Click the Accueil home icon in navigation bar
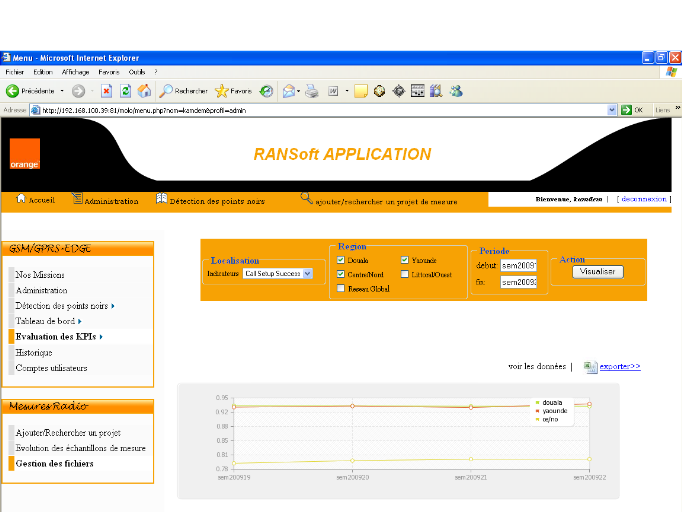The image size is (682, 512). [21, 199]
